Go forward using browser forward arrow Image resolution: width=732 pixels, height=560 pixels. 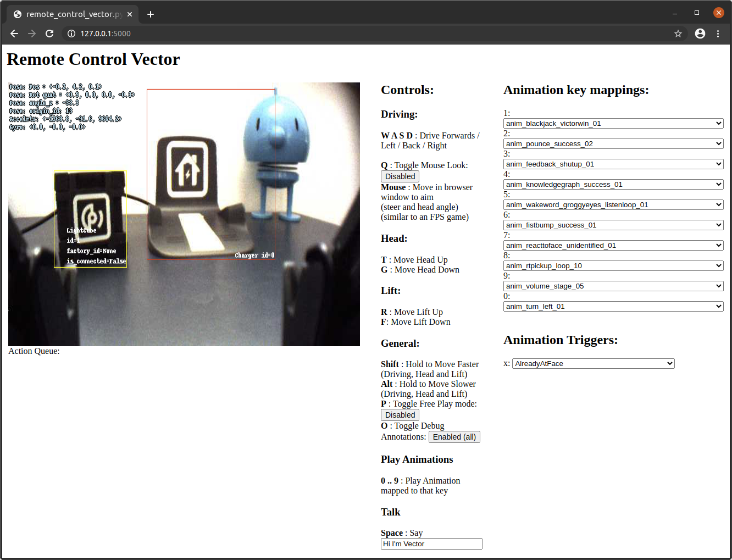pyautogui.click(x=32, y=34)
